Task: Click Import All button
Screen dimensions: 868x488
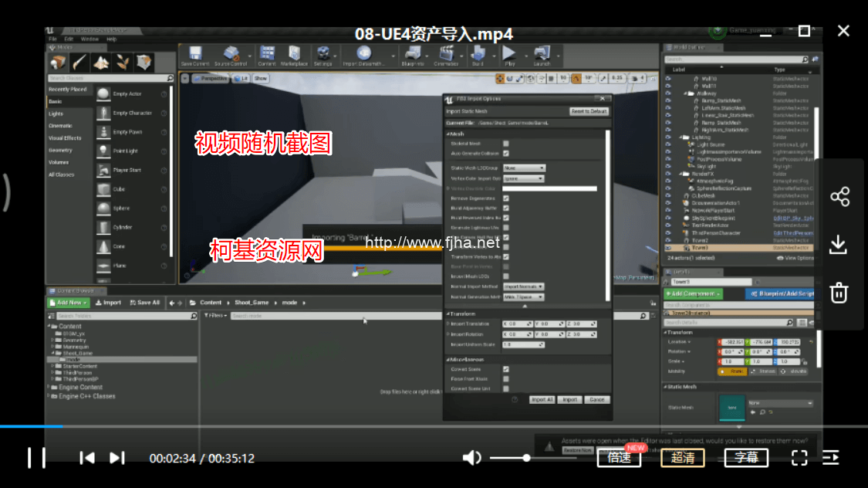Action: click(542, 399)
